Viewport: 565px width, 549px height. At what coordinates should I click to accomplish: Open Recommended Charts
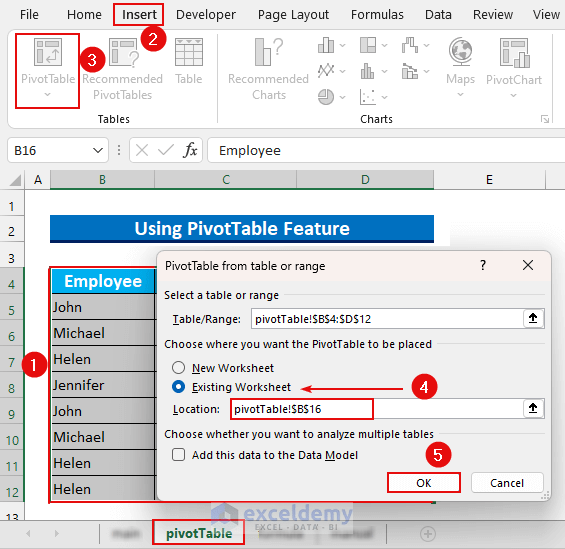268,69
